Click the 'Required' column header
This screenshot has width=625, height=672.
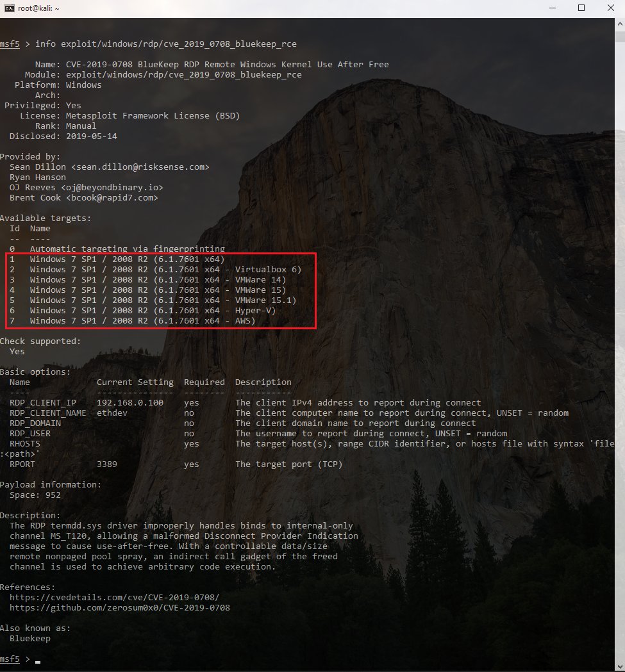(x=204, y=382)
